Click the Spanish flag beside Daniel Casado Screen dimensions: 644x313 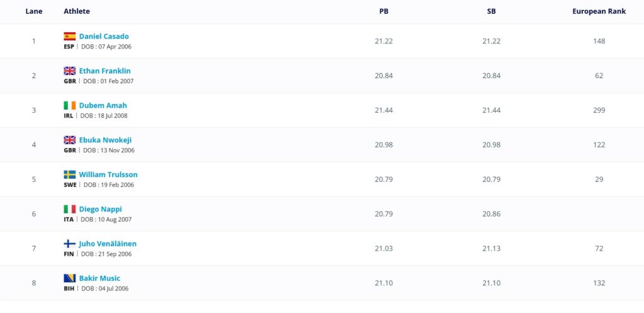click(69, 37)
